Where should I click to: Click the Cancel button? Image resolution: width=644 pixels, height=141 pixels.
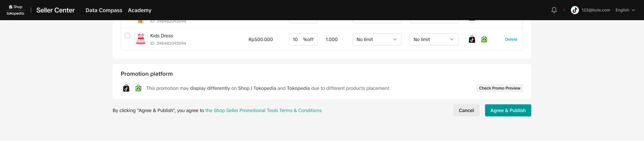[466, 110]
